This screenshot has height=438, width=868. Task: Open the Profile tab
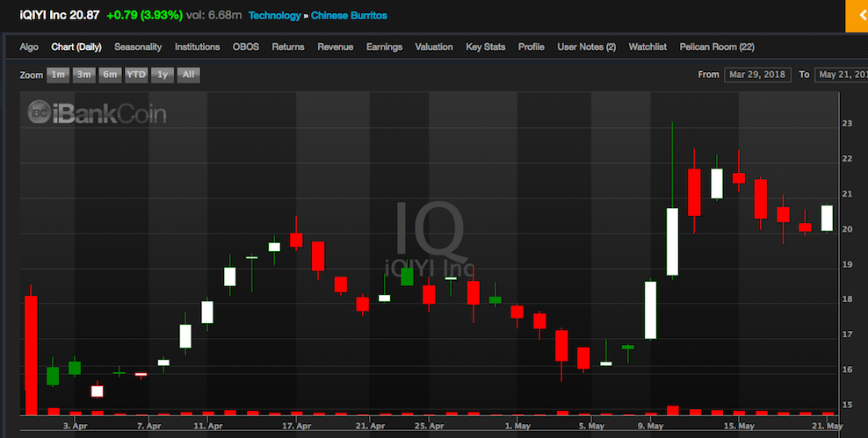point(531,47)
